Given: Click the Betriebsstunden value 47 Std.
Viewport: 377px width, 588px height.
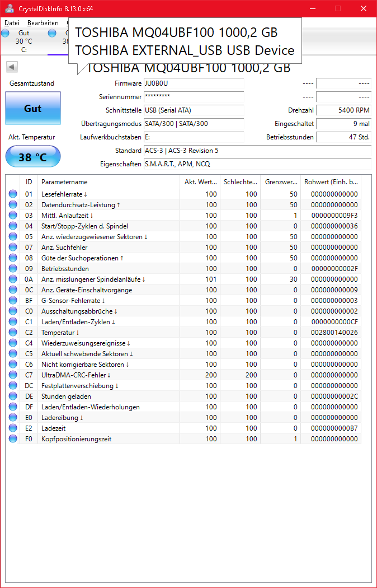Looking at the screenshot, I should [343, 137].
